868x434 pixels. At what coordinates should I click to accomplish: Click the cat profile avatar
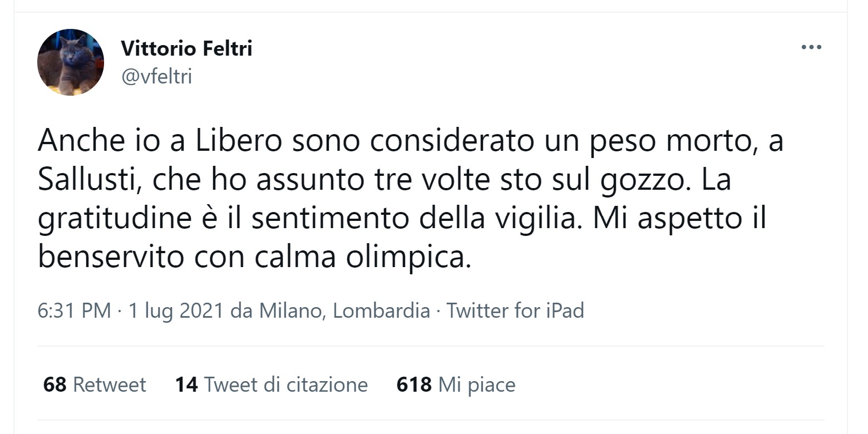(71, 62)
